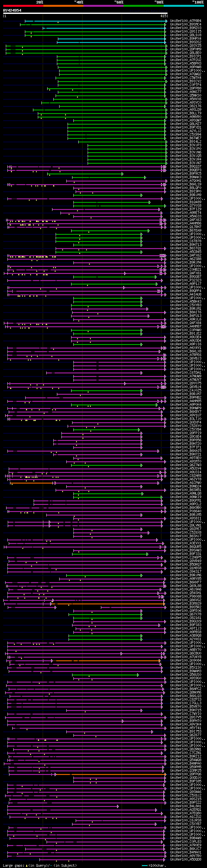The image size is (207, 868).
Task: Open hit UniRef100_B9ICV2
Action: pyautogui.click(x=186, y=81)
